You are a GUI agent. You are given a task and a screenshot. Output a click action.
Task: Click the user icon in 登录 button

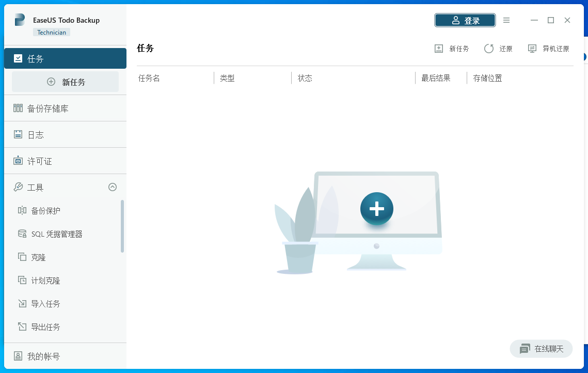coord(456,20)
